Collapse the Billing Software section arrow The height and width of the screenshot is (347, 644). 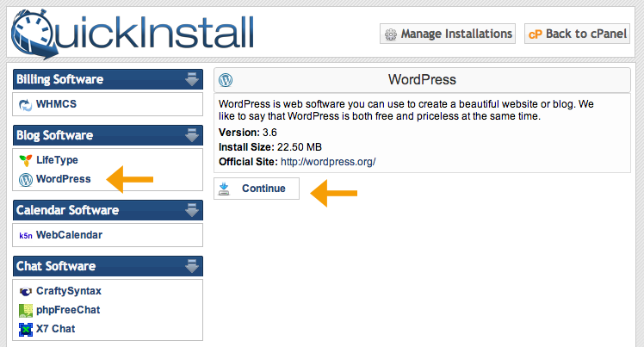[192, 79]
